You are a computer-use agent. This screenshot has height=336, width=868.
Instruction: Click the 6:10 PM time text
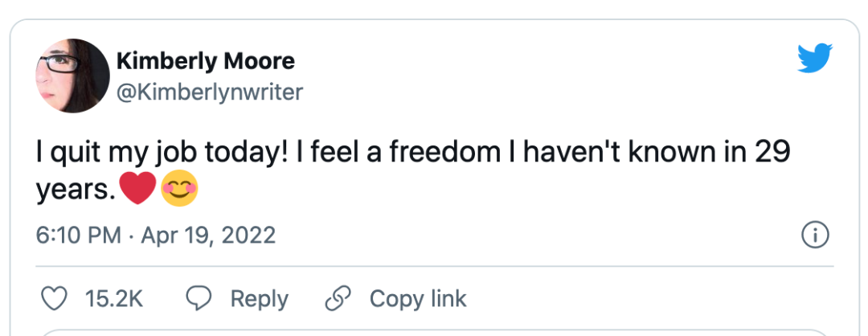(78, 236)
